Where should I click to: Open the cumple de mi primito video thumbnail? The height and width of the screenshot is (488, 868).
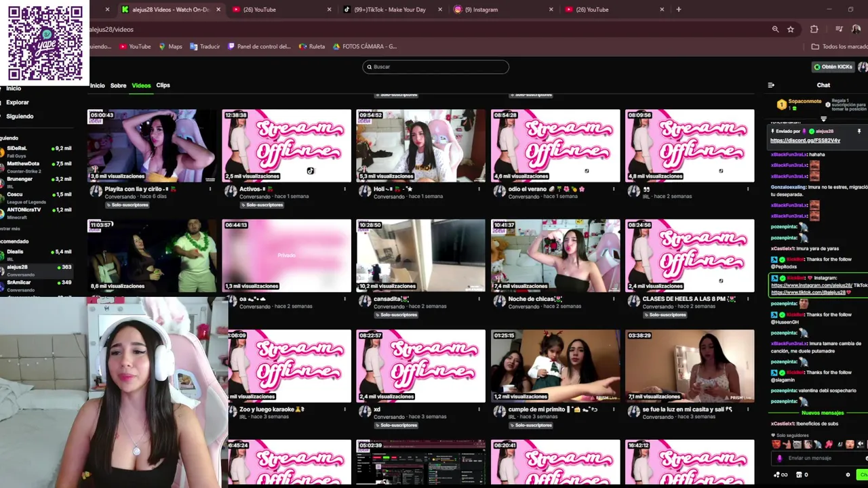[555, 366]
